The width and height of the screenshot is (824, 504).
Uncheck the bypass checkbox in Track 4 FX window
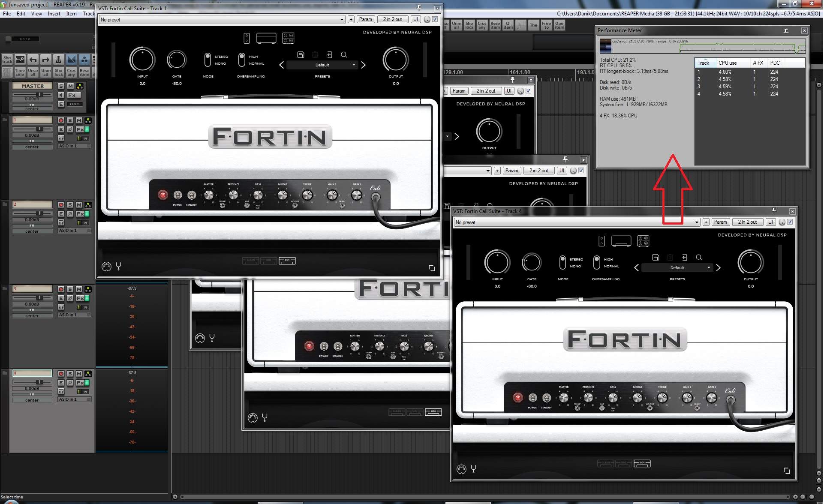790,222
